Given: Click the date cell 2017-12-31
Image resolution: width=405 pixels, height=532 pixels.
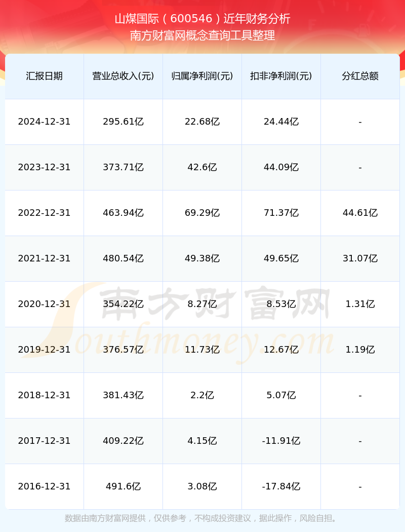Looking at the screenshot, I should point(45,441).
